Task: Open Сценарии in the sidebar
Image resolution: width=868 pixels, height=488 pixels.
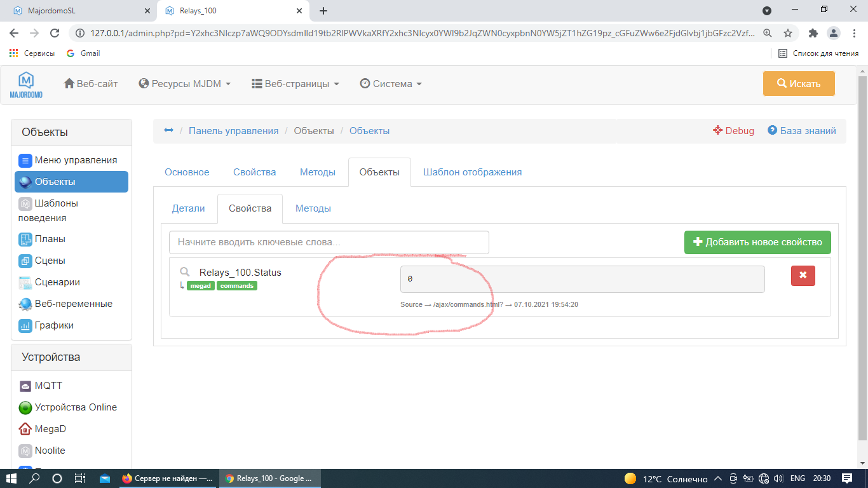Action: pyautogui.click(x=50, y=282)
